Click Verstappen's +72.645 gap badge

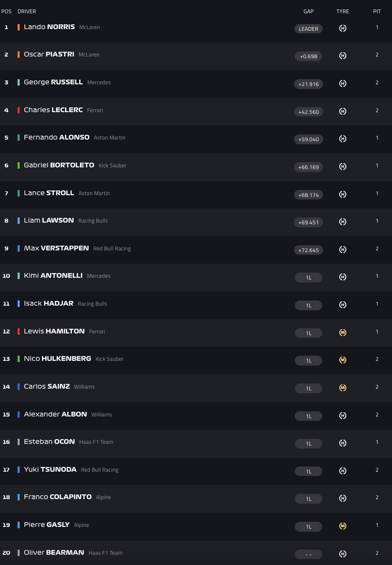[309, 250]
